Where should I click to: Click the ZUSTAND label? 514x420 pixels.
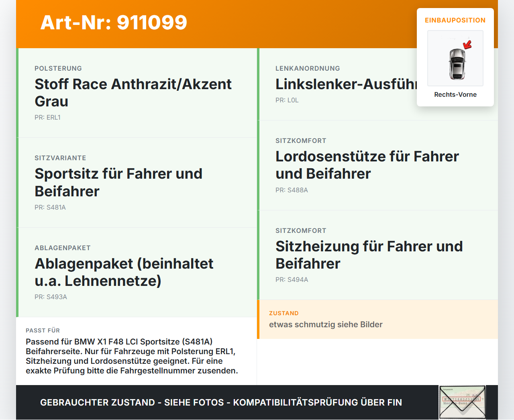click(x=284, y=313)
